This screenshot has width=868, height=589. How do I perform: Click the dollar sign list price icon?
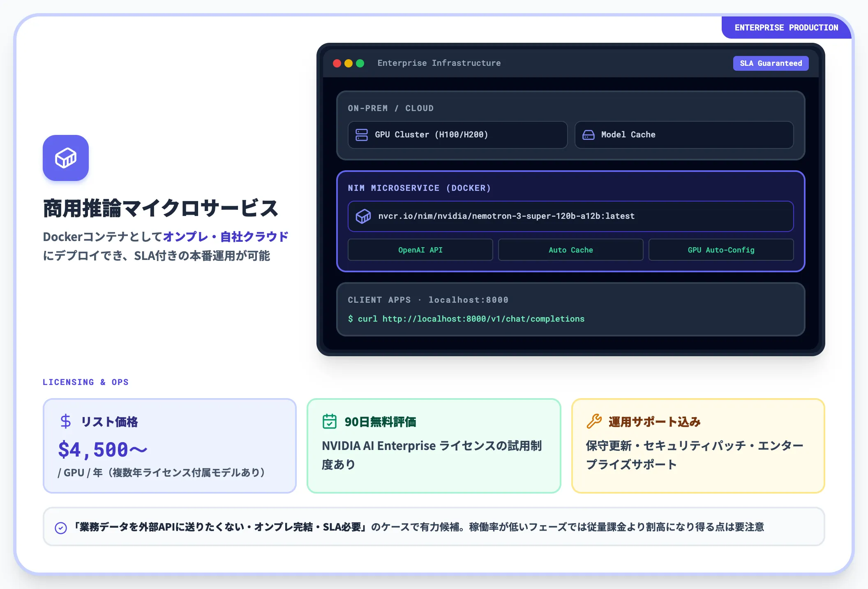click(66, 422)
